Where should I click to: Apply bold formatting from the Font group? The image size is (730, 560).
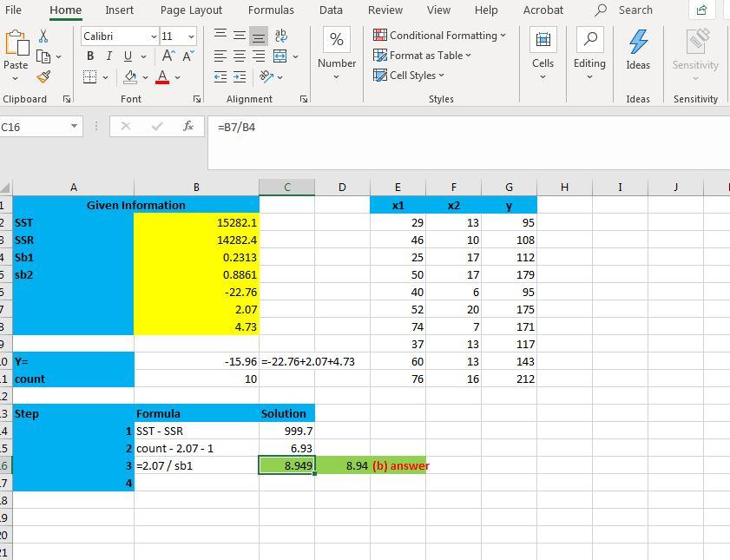click(90, 56)
